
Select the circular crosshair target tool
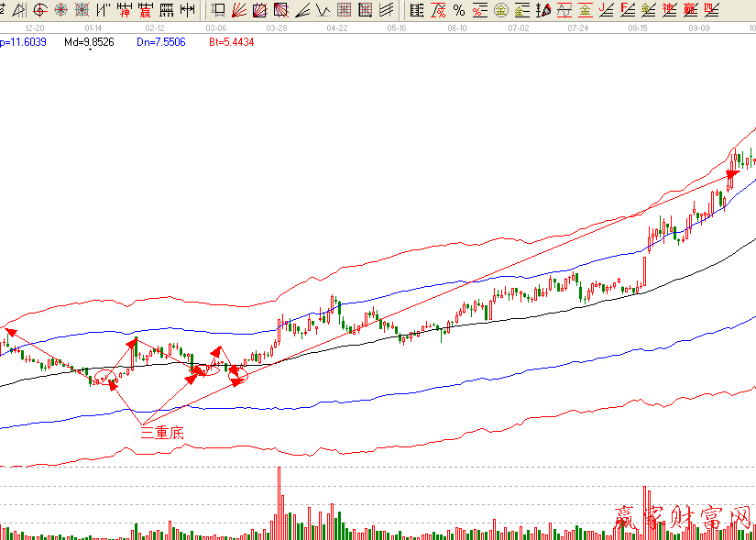point(39,11)
